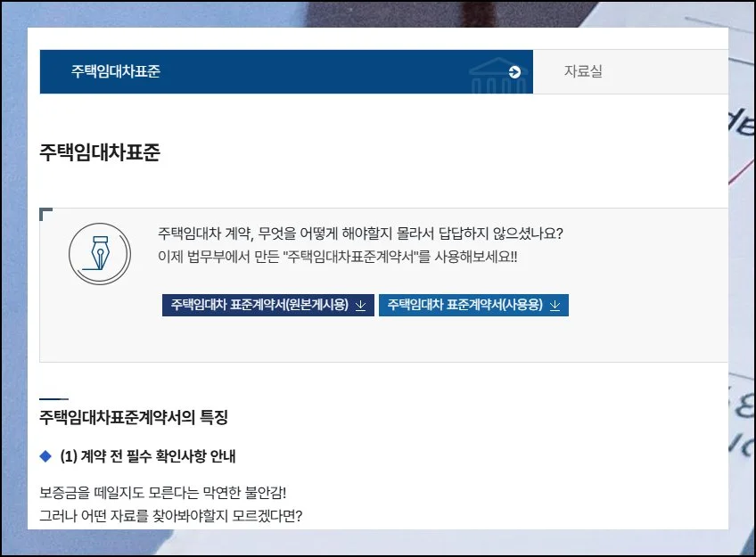The width and height of the screenshot is (756, 557).
Task: Click download arrow icon on 사용용 button
Action: (x=555, y=305)
